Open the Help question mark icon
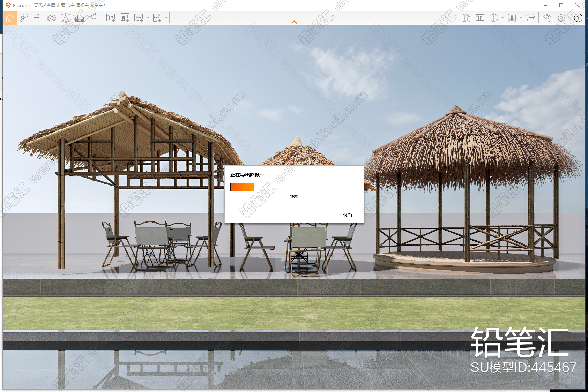Viewport: 588px width, 392px height. coord(578,18)
